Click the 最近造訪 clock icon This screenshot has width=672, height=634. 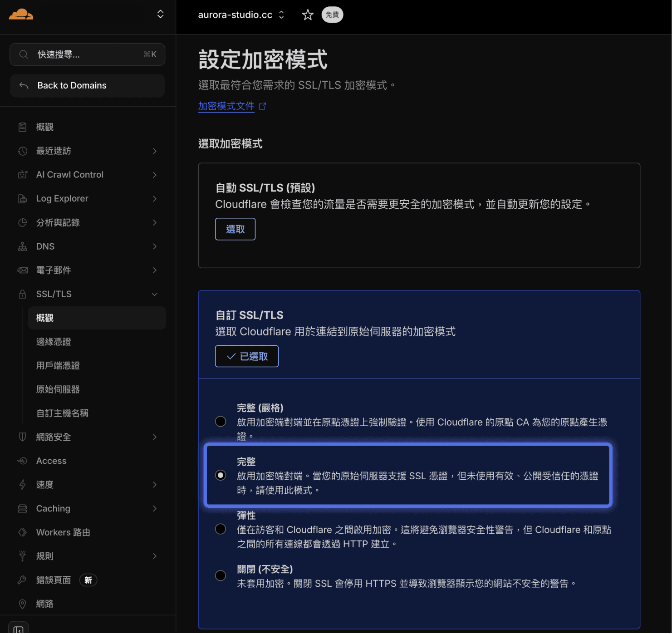[22, 151]
